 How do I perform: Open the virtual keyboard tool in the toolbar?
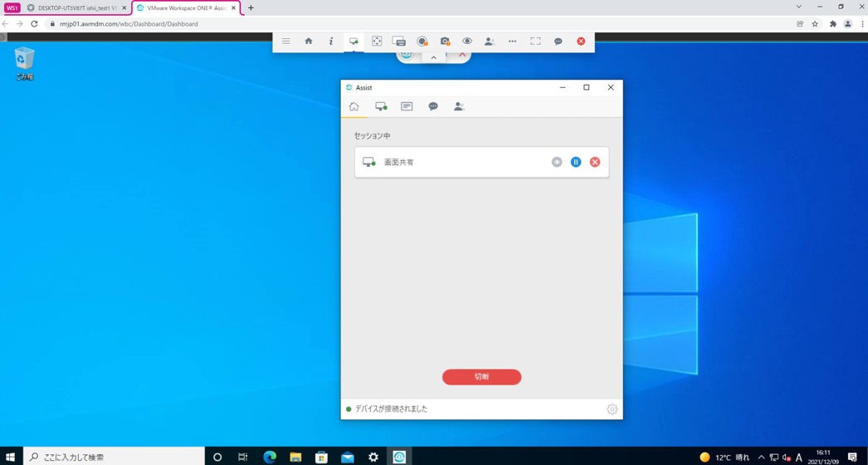point(398,41)
